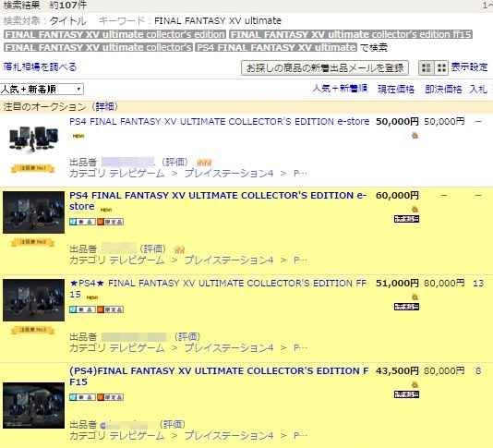The width and height of the screenshot is (493, 448).
Task: Click 限定品 badge in 60,000円 listing
Action: pyautogui.click(x=110, y=222)
